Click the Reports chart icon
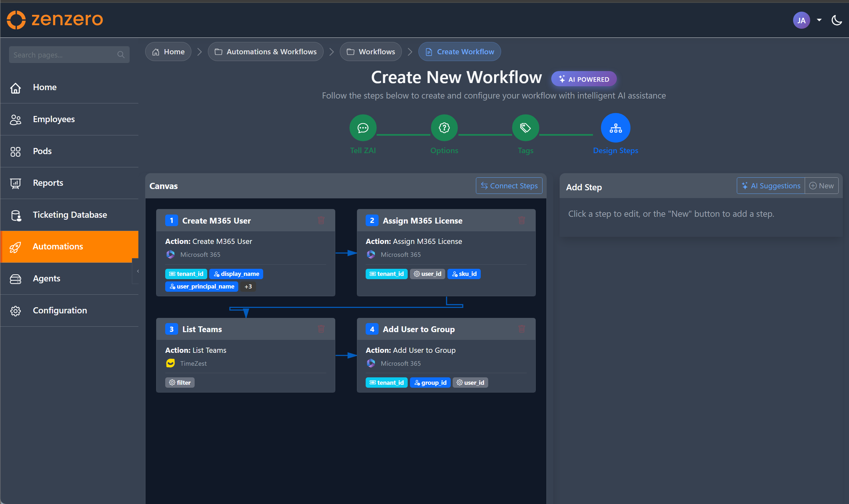This screenshot has height=504, width=849. [x=15, y=184]
